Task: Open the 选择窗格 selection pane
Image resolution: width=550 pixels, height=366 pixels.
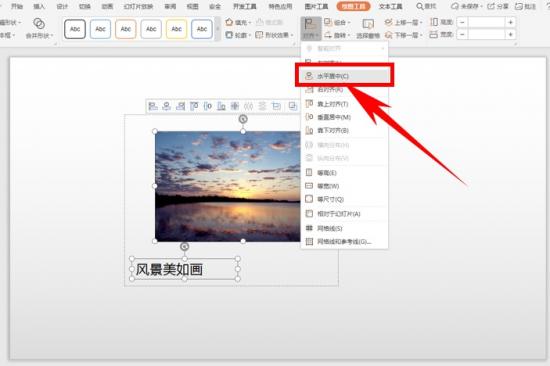Action: [x=368, y=28]
